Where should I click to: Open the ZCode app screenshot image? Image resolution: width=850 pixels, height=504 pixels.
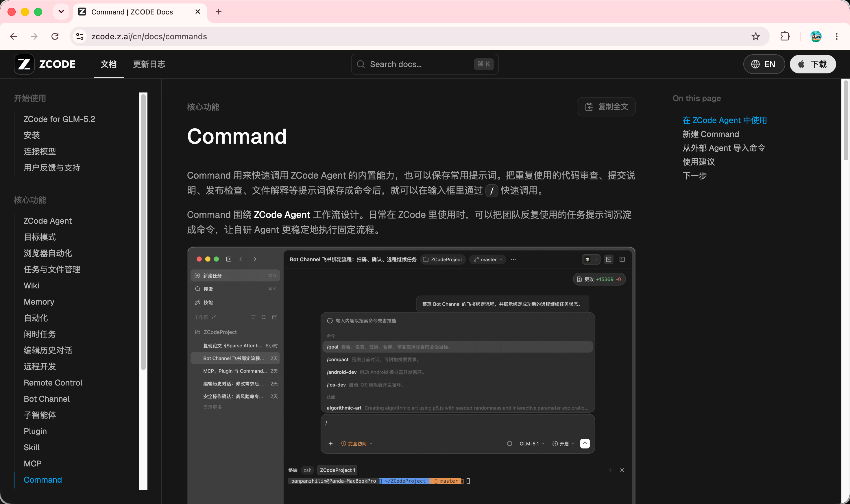click(x=411, y=375)
